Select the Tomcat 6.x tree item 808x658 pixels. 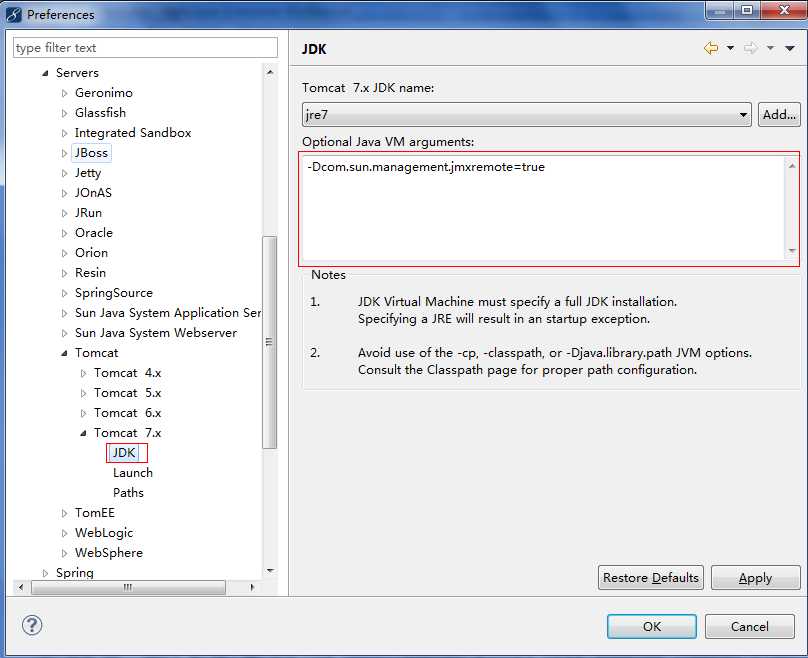coord(127,413)
